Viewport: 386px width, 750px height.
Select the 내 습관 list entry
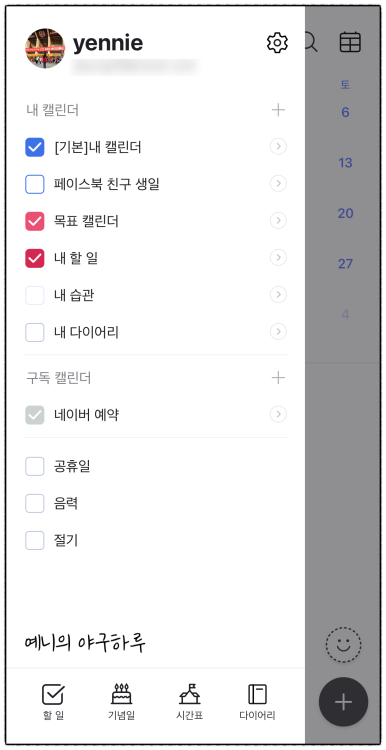[x=155, y=295]
